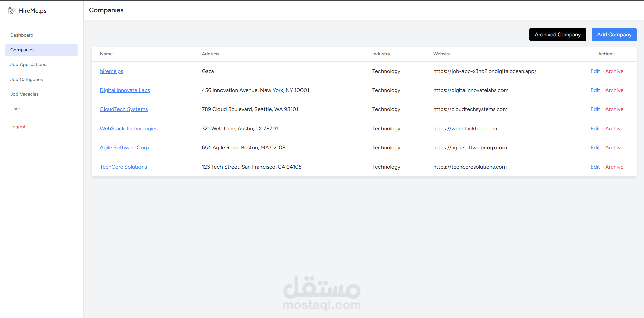
Task: Click the Industry column header
Action: pyautogui.click(x=381, y=54)
